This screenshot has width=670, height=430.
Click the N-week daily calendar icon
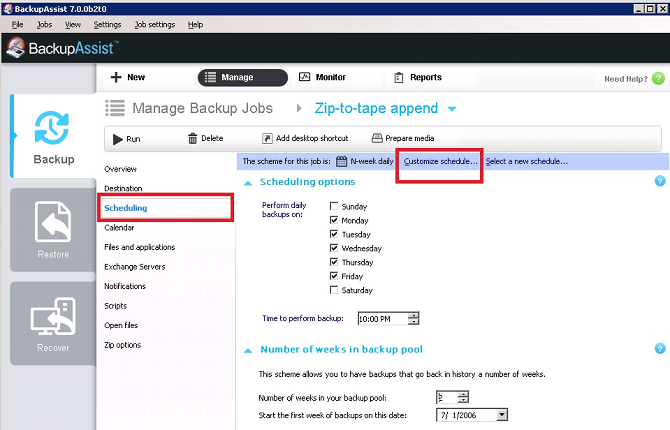(x=341, y=161)
